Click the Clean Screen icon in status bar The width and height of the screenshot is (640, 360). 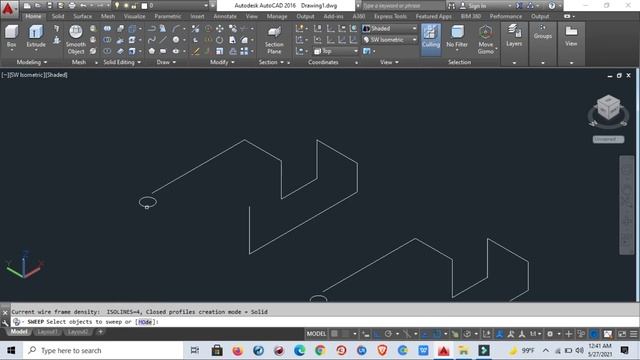(x=622, y=334)
